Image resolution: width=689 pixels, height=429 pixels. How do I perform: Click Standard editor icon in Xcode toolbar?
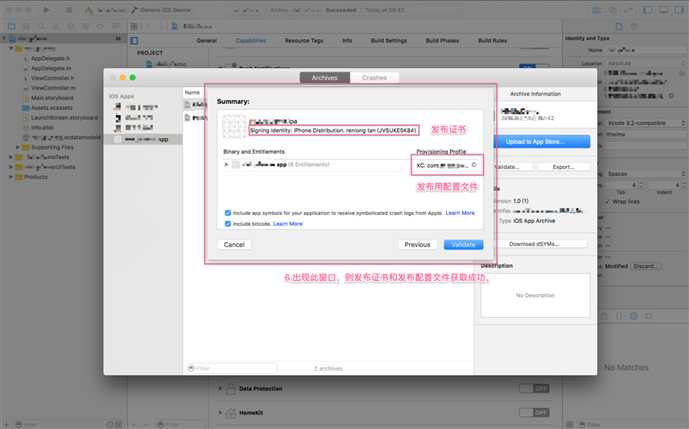pyautogui.click(x=597, y=10)
